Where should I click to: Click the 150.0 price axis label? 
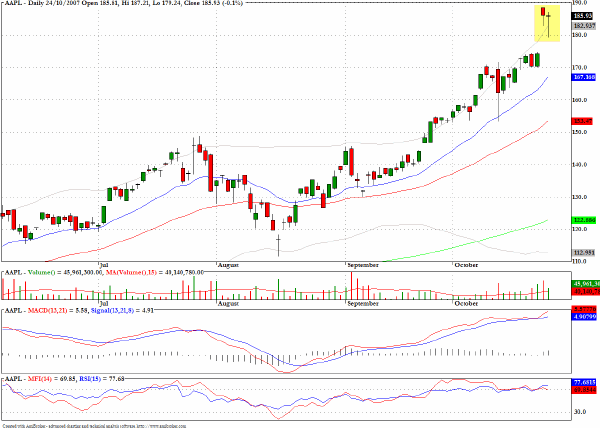click(x=580, y=132)
